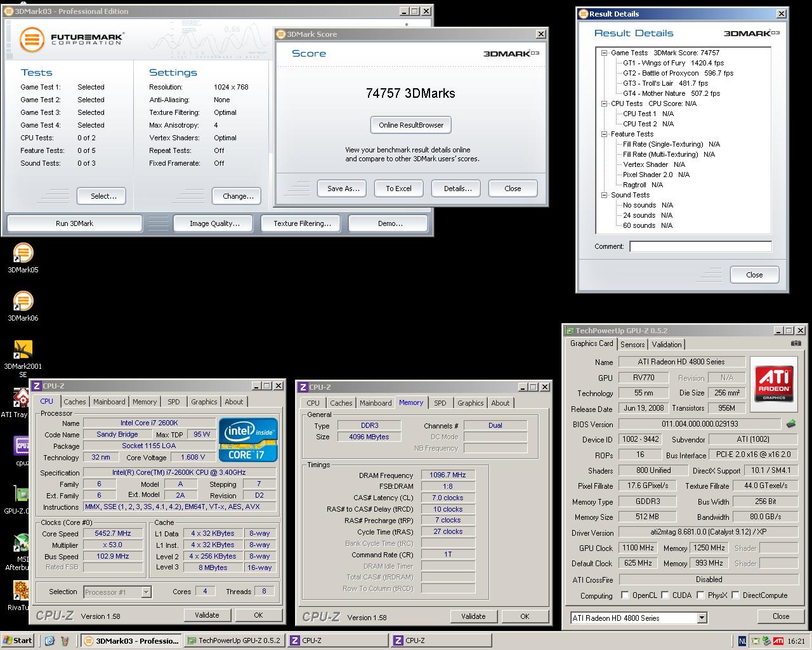The width and height of the screenshot is (812, 650).
Task: Open the Mainboard tab in left CPU-Z window
Action: click(x=109, y=402)
